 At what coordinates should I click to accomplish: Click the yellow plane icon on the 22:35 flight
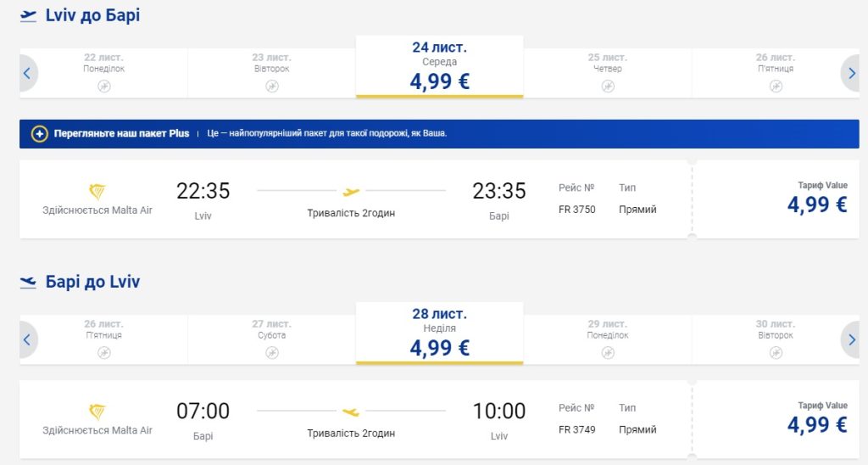[351, 192]
